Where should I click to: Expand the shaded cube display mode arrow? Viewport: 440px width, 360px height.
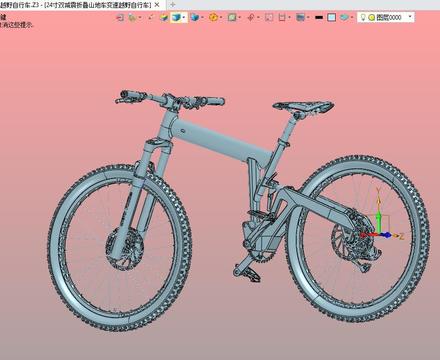pyautogui.click(x=184, y=17)
